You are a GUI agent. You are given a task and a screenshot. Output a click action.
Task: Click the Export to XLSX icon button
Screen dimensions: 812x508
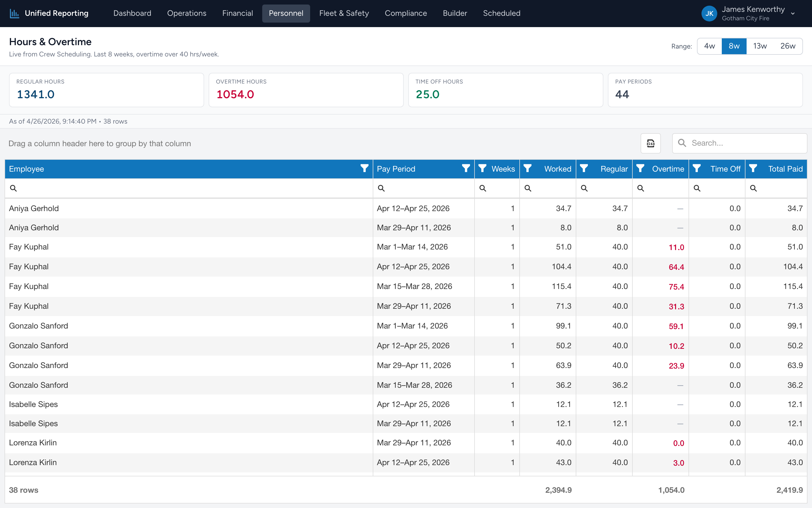651,143
